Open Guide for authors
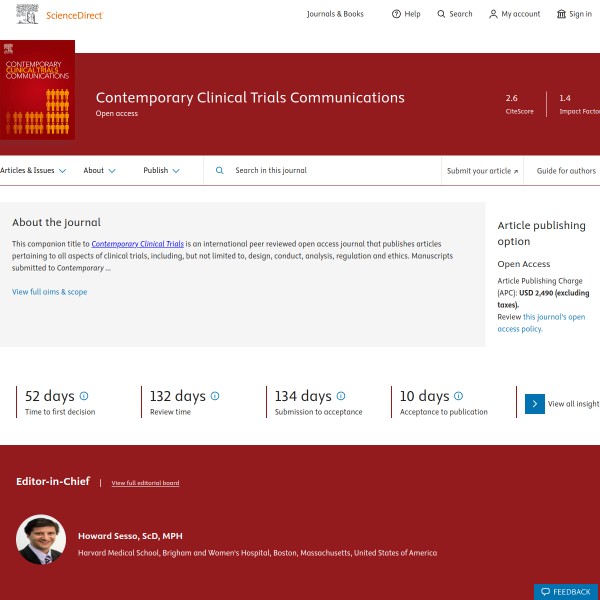This screenshot has width=600, height=600. [x=566, y=171]
